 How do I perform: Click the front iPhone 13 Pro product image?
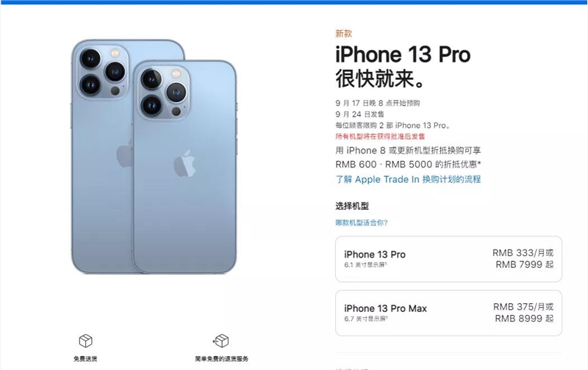184,167
